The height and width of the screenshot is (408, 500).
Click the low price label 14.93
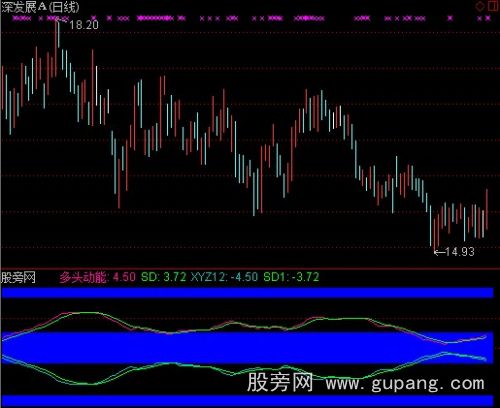460,252
